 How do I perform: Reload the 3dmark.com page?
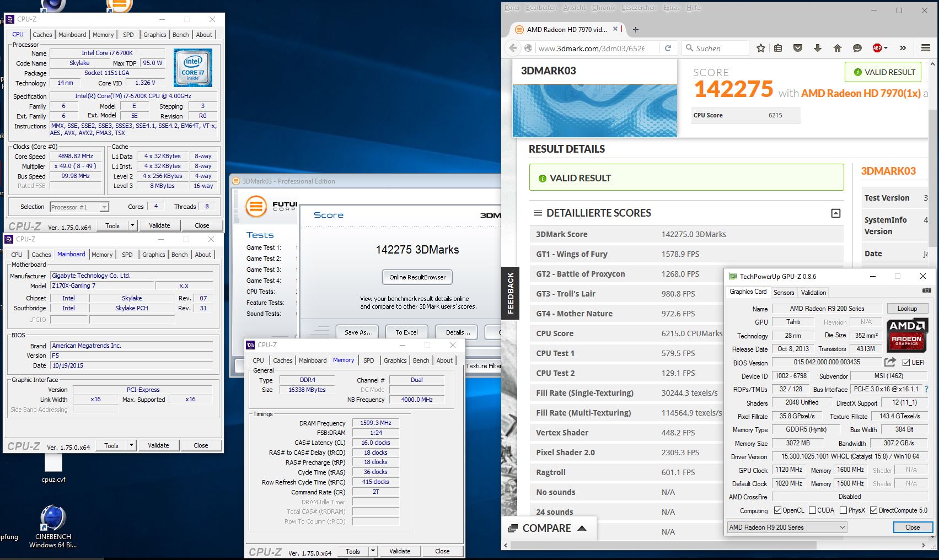click(668, 48)
